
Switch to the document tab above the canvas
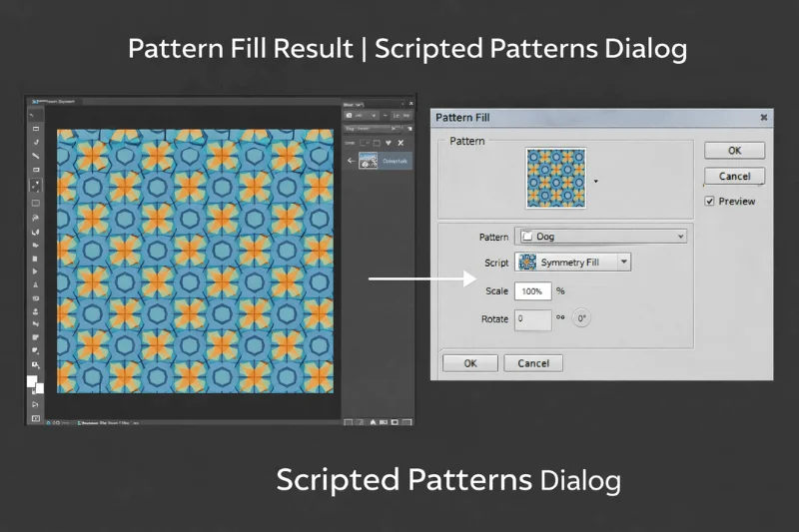(x=55, y=102)
